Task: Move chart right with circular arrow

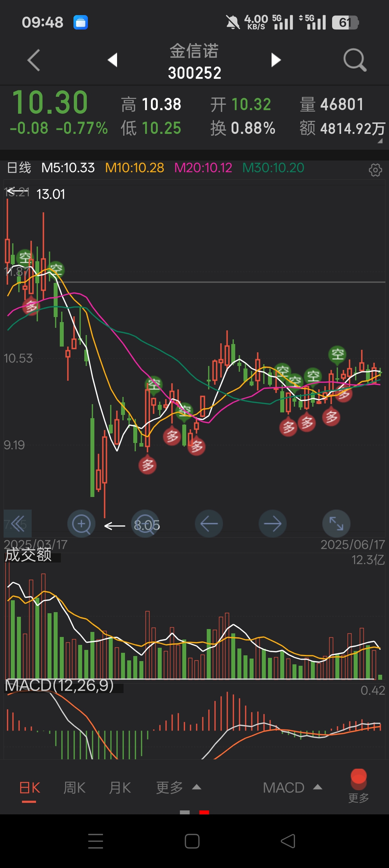Action: click(x=273, y=524)
